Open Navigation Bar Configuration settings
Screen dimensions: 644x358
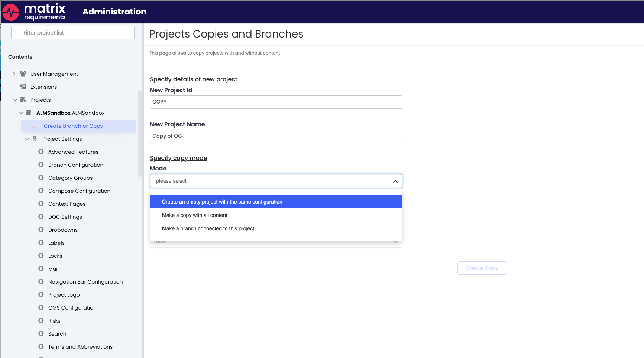point(85,282)
